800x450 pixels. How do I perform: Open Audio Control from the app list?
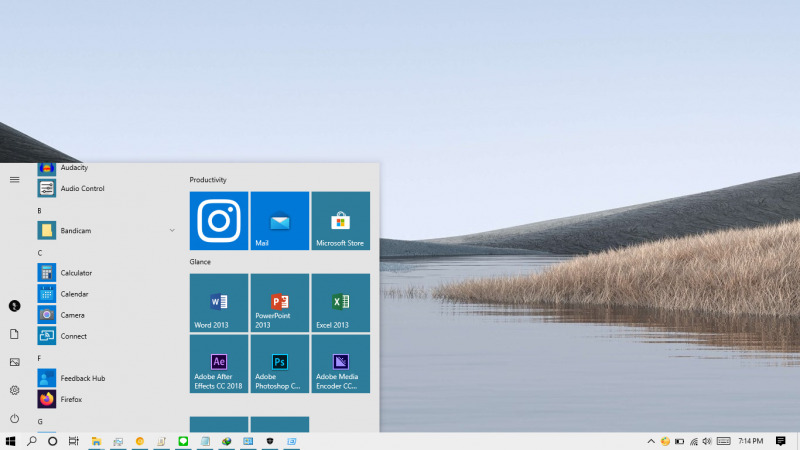106,188
